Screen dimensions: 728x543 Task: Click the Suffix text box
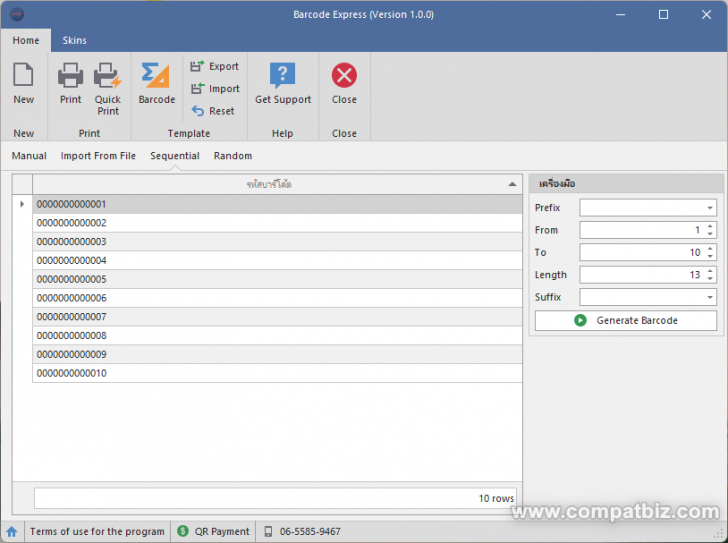point(642,297)
